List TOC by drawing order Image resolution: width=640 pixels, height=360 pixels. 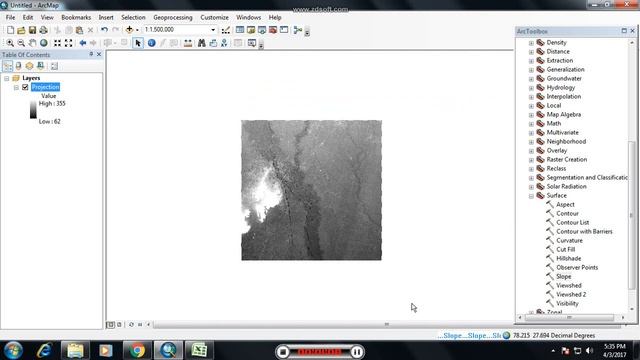[x=8, y=66]
